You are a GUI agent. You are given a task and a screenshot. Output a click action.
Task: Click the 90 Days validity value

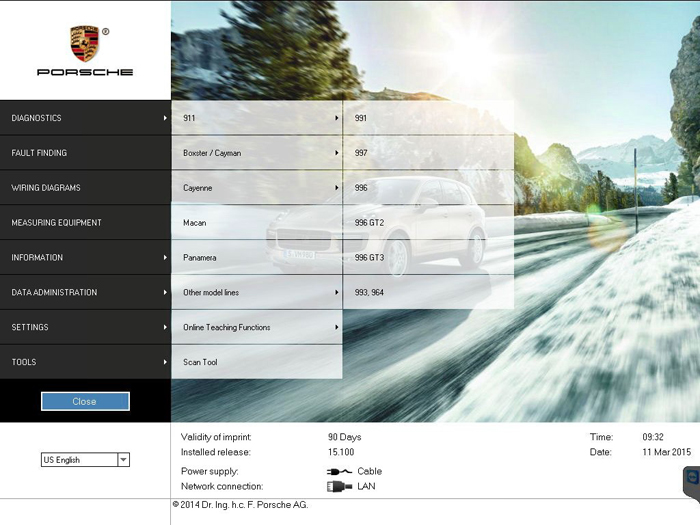tap(345, 437)
